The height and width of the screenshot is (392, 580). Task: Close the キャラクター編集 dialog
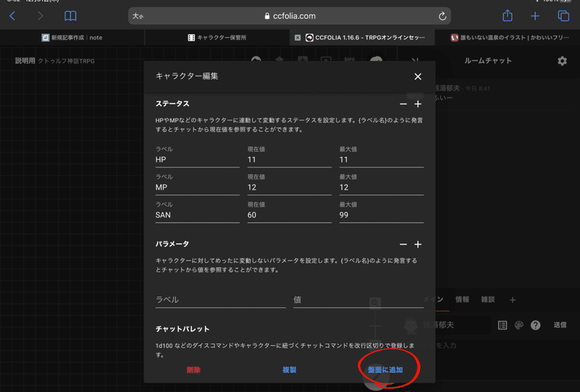[418, 77]
